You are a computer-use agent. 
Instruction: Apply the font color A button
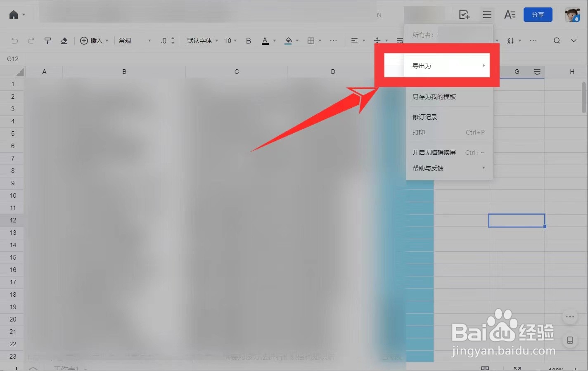[265, 40]
